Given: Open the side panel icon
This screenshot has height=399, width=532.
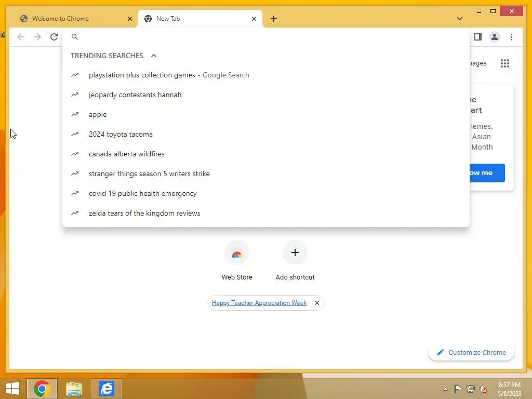Looking at the screenshot, I should coord(478,37).
